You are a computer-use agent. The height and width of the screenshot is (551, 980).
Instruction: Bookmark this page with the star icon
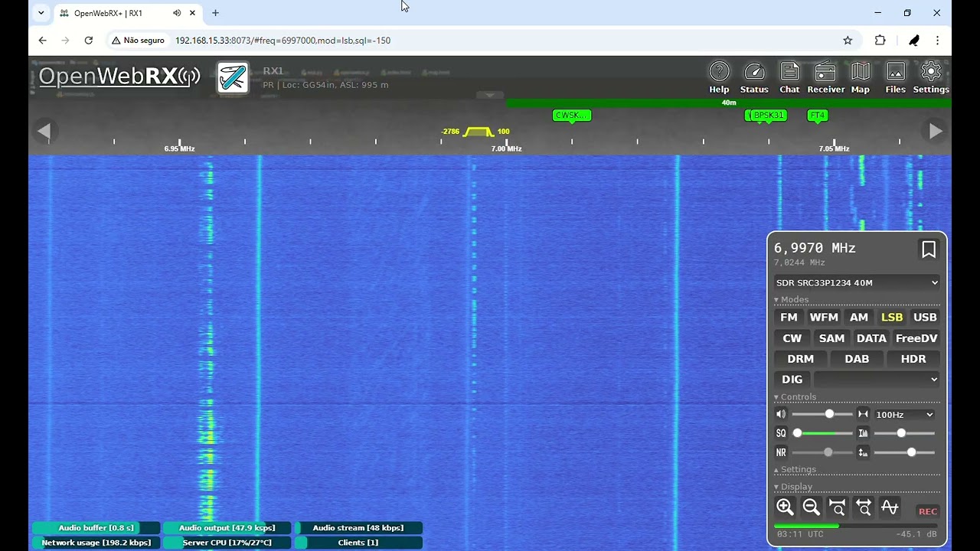848,41
